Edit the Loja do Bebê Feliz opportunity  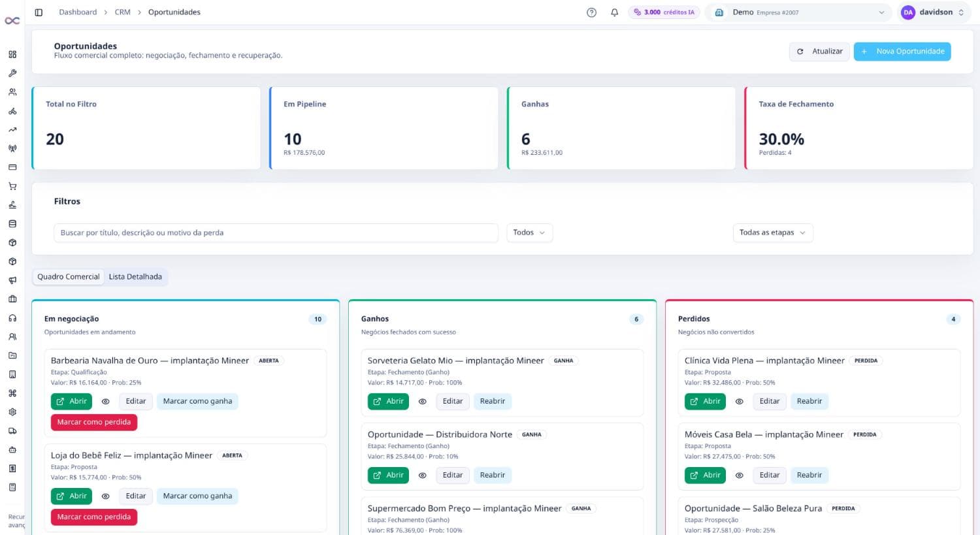(x=136, y=496)
